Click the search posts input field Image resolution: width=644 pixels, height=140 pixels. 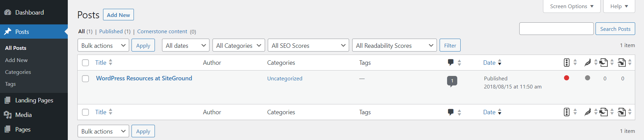tap(556, 29)
